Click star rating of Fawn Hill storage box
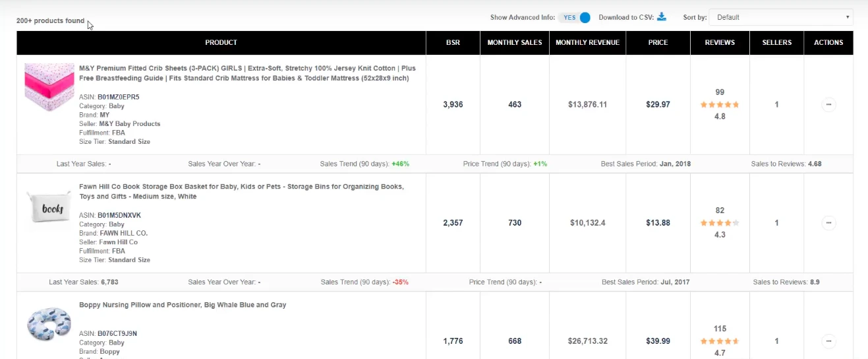868x359 pixels. click(x=720, y=223)
